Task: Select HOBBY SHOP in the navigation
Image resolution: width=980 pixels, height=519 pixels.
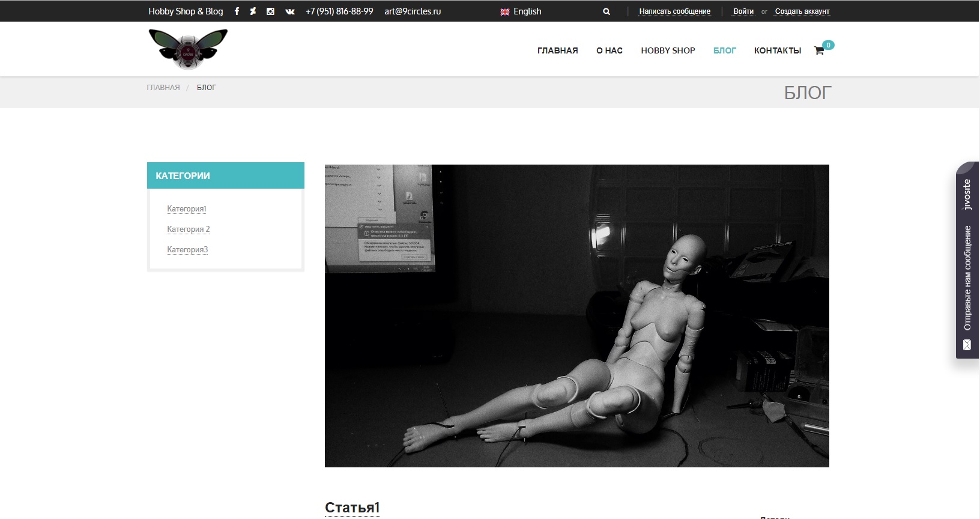Action: click(x=668, y=50)
